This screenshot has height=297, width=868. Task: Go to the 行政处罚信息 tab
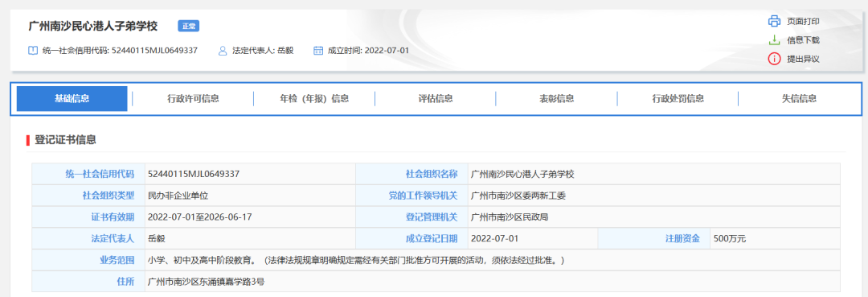point(678,99)
